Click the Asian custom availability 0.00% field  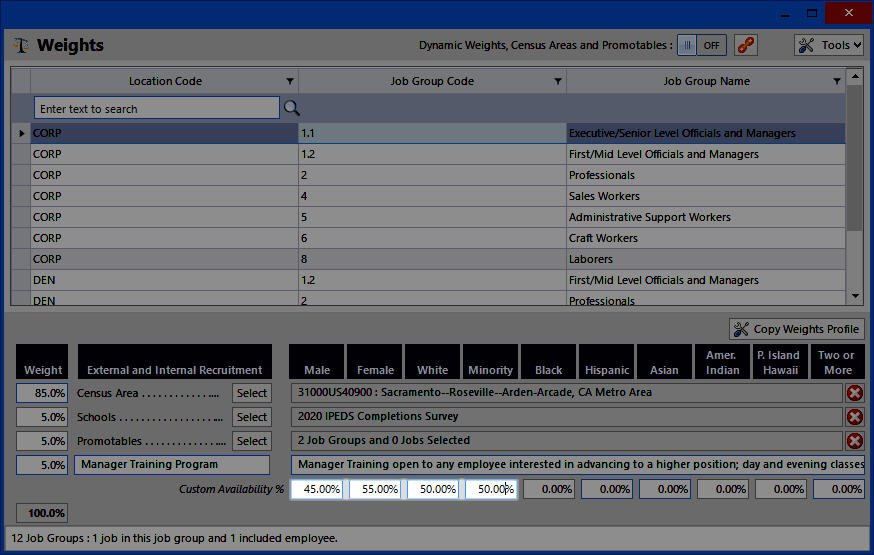point(665,489)
